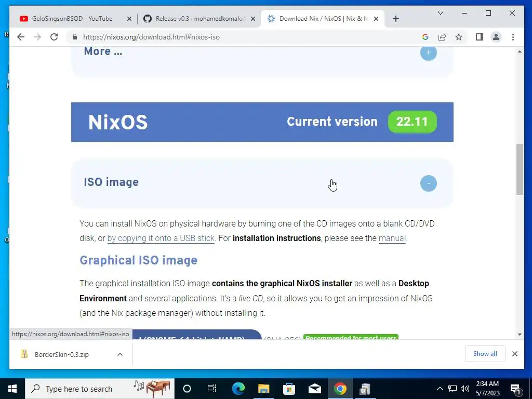Open Task View
Screen dimensions: 532x399
[212, 389]
